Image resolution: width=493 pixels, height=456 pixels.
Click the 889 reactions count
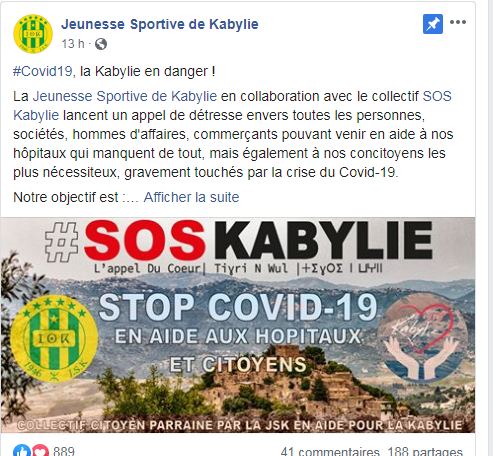[64, 451]
